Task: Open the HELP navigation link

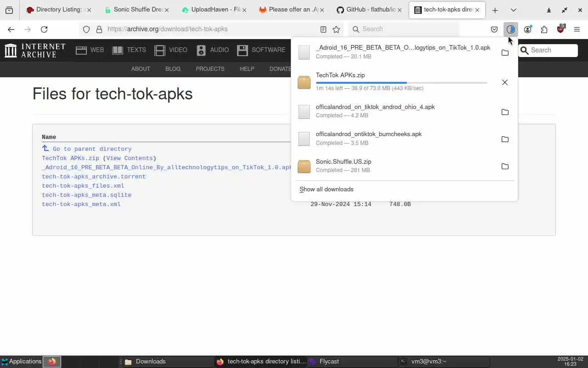Action: coord(247,69)
